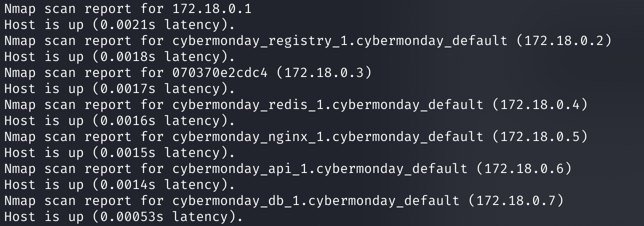Click the IP address 172.18.0.3

tap(324, 72)
